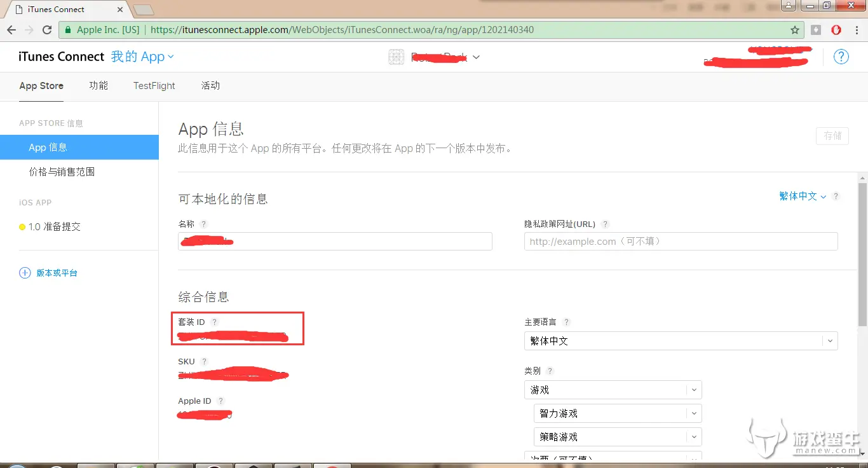Click the app grid icon in header
Viewport: 868px width, 468px height.
[x=396, y=57]
